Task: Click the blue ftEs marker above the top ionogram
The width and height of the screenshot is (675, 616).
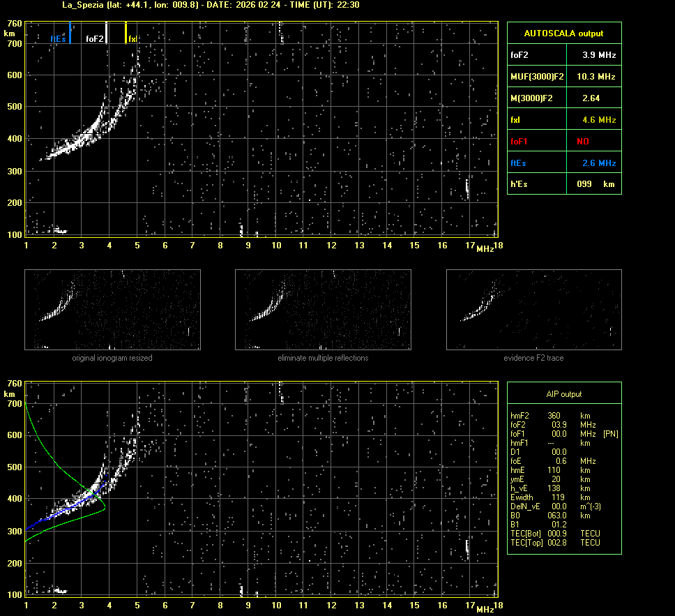Action: point(70,33)
